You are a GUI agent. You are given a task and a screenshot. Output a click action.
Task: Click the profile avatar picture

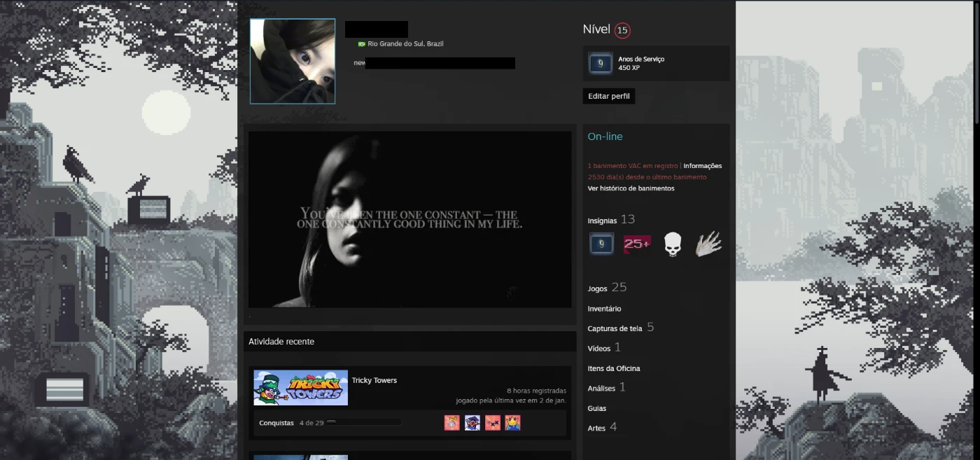(293, 62)
